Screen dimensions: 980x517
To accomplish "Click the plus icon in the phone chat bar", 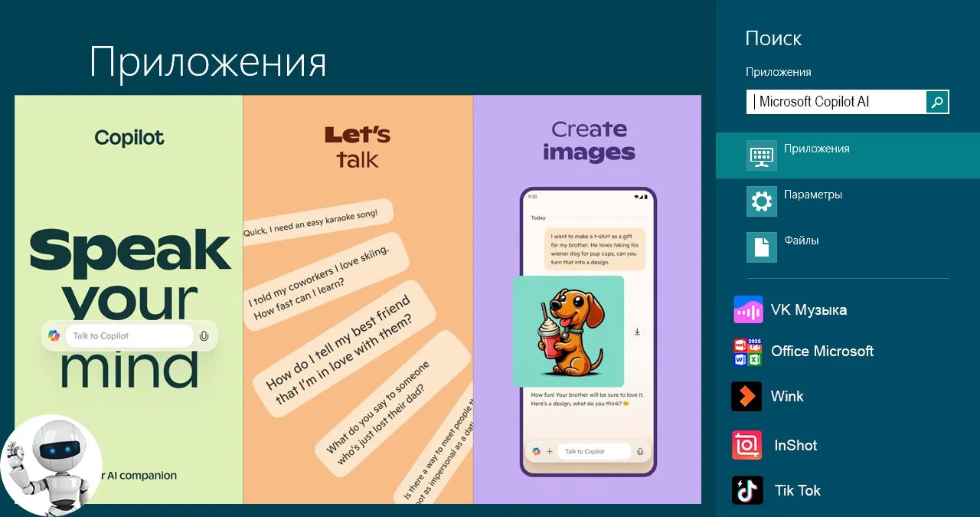I will [549, 451].
